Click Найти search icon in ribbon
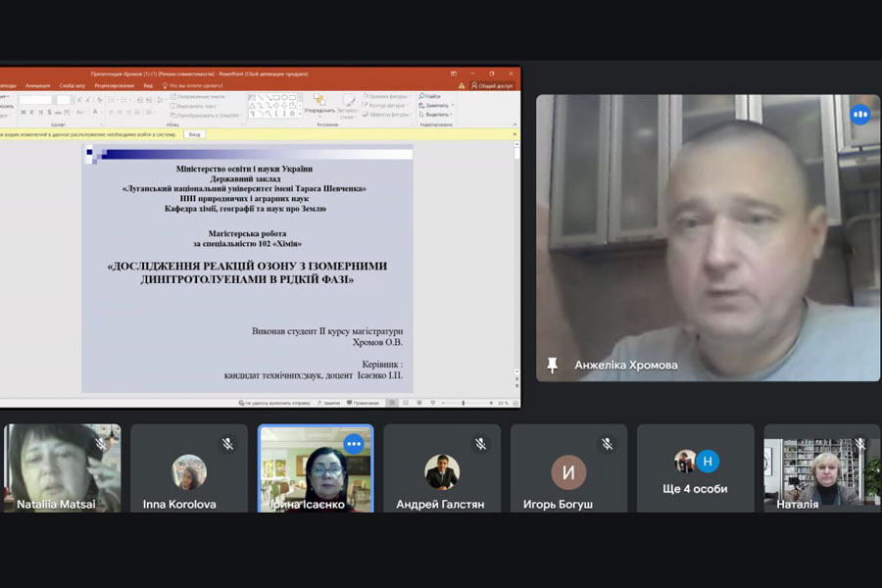 [x=421, y=96]
